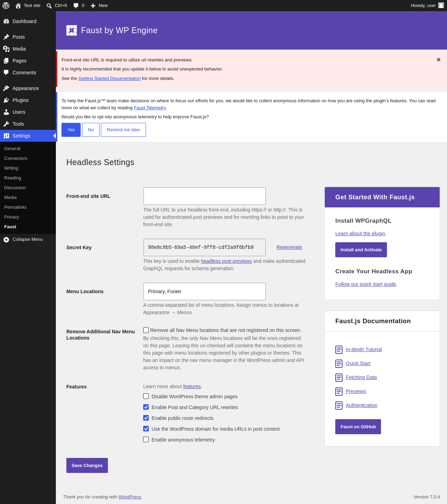Screen dimensions: 447x504
Task: Open the Test site home icon
Action: [x=18, y=6]
